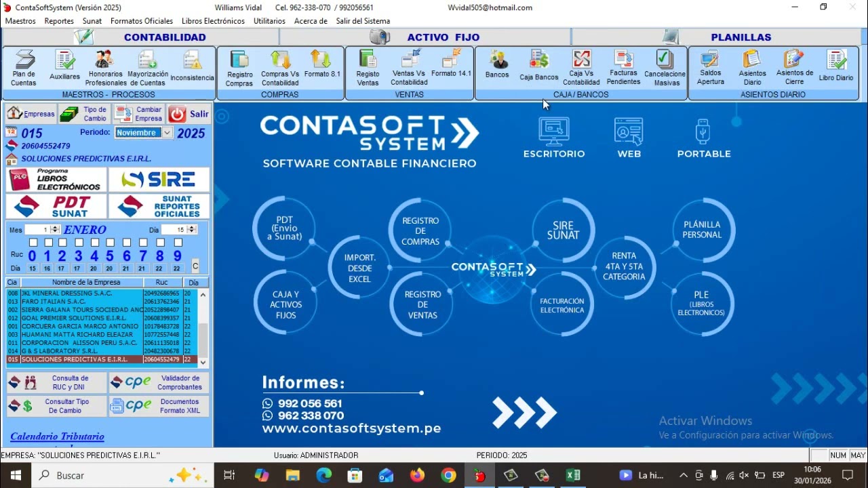Check the box above RUC digit 1
This screenshot has width=868, height=488.
click(x=48, y=243)
